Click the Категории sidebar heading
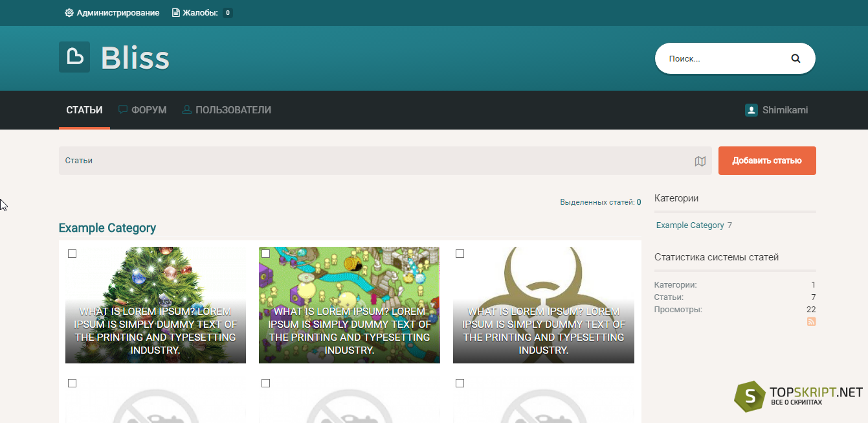 click(676, 198)
